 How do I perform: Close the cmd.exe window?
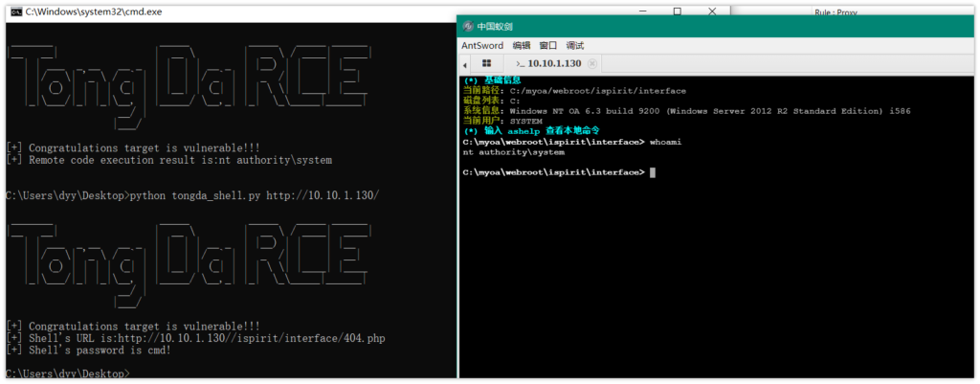click(712, 11)
